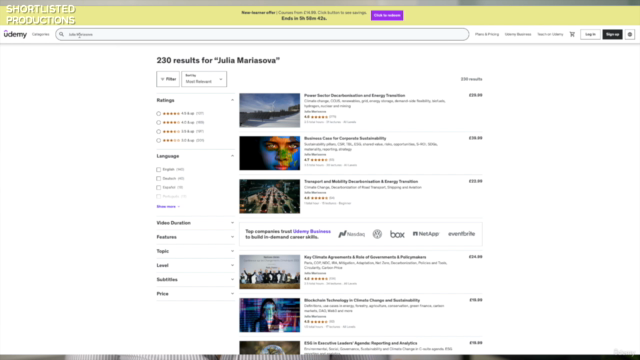
Task: Open the shopping cart icon
Action: 572,34
